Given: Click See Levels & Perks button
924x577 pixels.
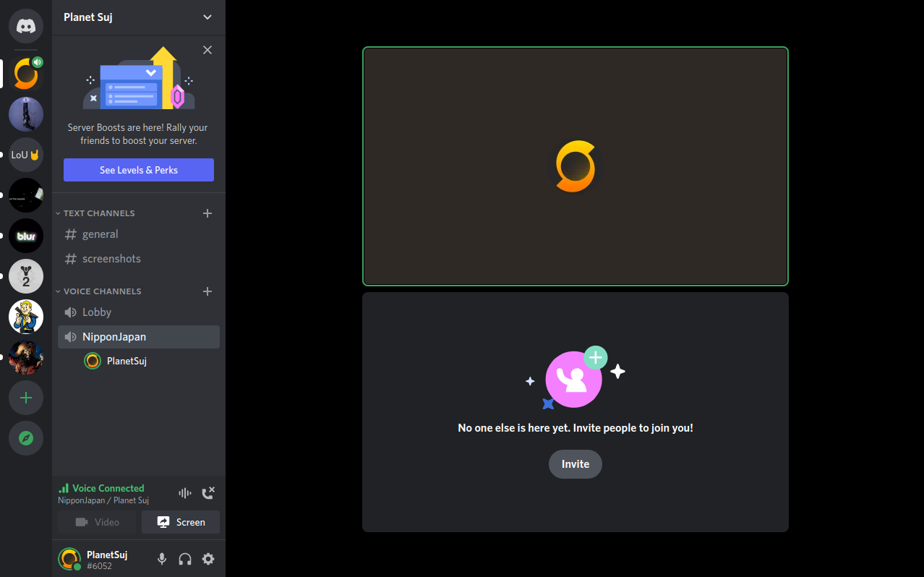Looking at the screenshot, I should 139,170.
